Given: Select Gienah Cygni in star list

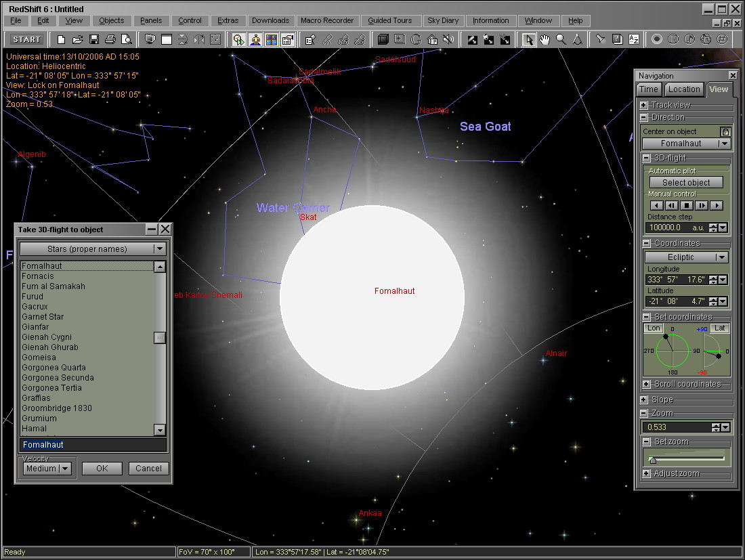Looking at the screenshot, I should pyautogui.click(x=47, y=337).
